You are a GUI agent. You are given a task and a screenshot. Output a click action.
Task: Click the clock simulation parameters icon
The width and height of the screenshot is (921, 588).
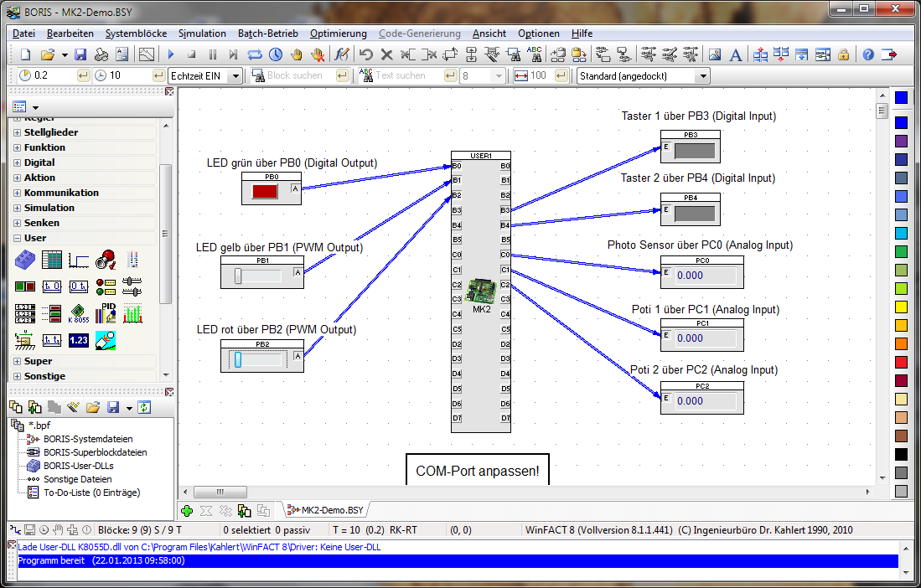[x=276, y=54]
